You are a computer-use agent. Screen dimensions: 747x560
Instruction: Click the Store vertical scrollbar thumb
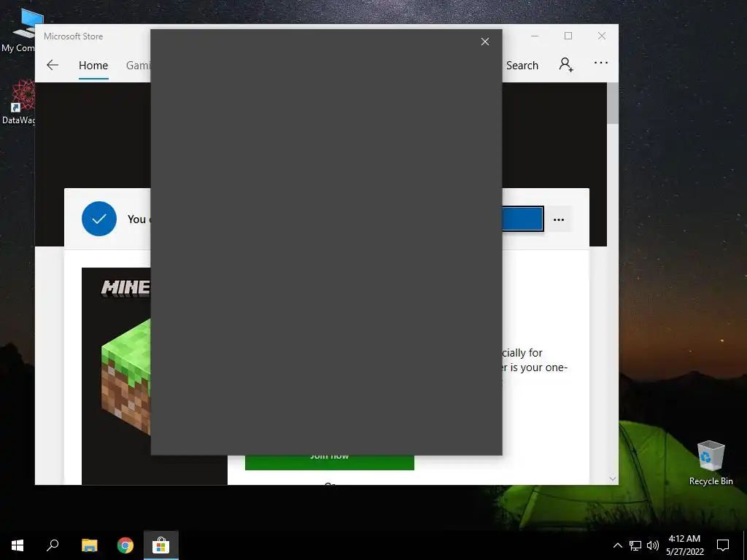pyautogui.click(x=613, y=104)
